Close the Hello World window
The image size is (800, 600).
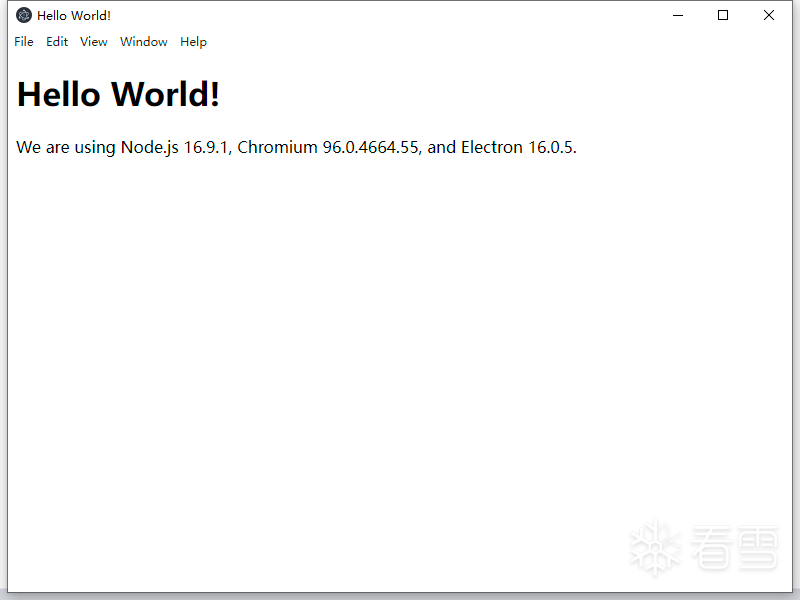tap(769, 15)
